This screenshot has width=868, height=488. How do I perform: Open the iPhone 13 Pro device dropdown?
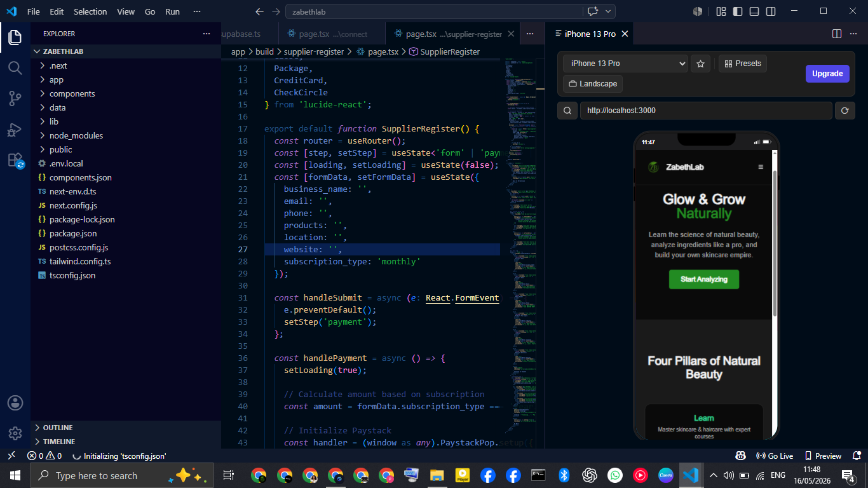tap(625, 64)
